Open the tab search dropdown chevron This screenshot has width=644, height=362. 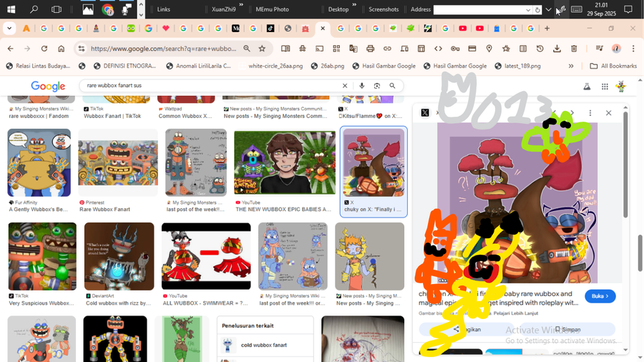coord(9,29)
